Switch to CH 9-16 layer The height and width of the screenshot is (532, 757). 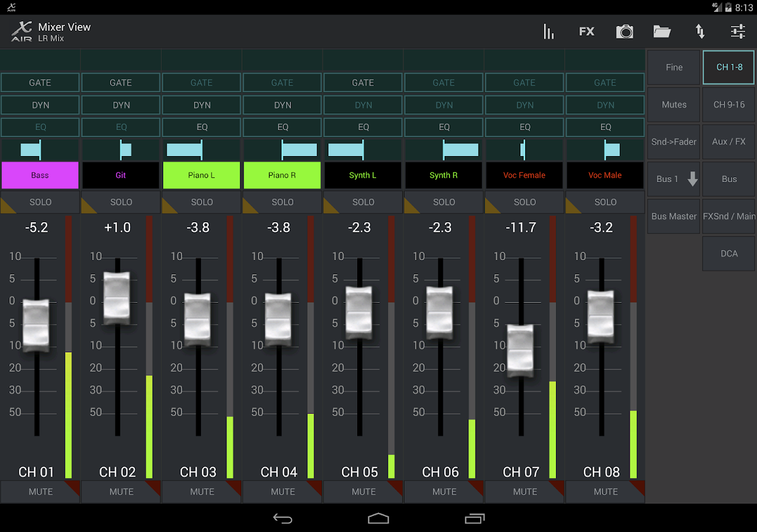[729, 105]
